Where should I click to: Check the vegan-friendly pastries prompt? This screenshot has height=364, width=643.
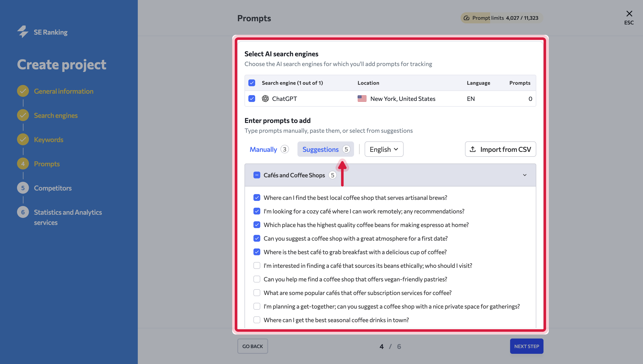click(x=257, y=279)
